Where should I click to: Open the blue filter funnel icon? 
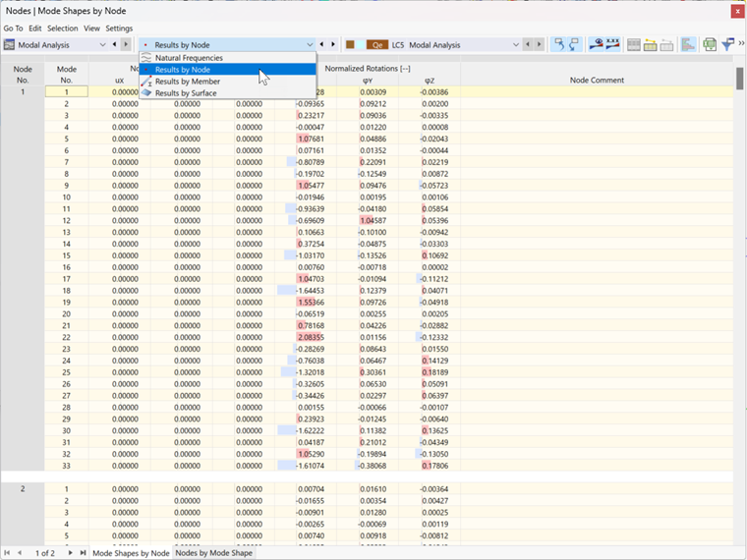(727, 45)
